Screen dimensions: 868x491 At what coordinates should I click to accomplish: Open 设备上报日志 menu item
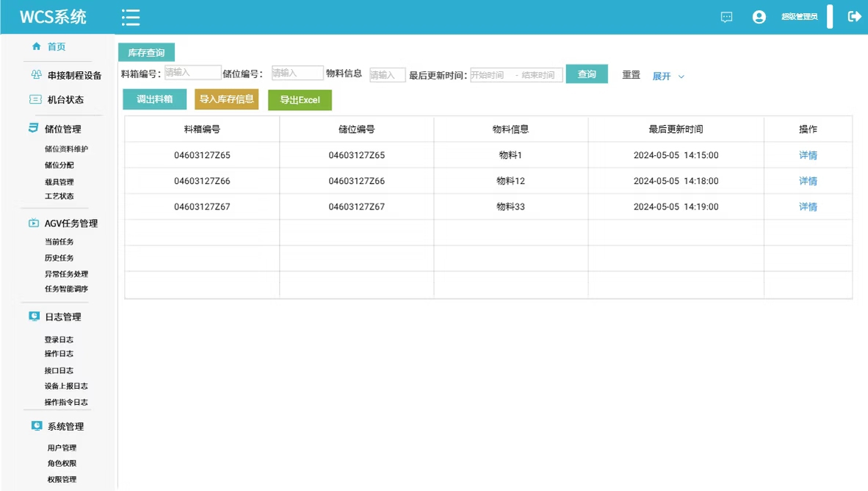[66, 387]
